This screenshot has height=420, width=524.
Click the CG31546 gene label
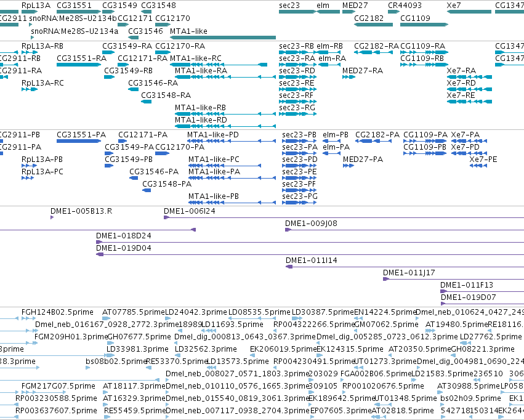(145, 31)
